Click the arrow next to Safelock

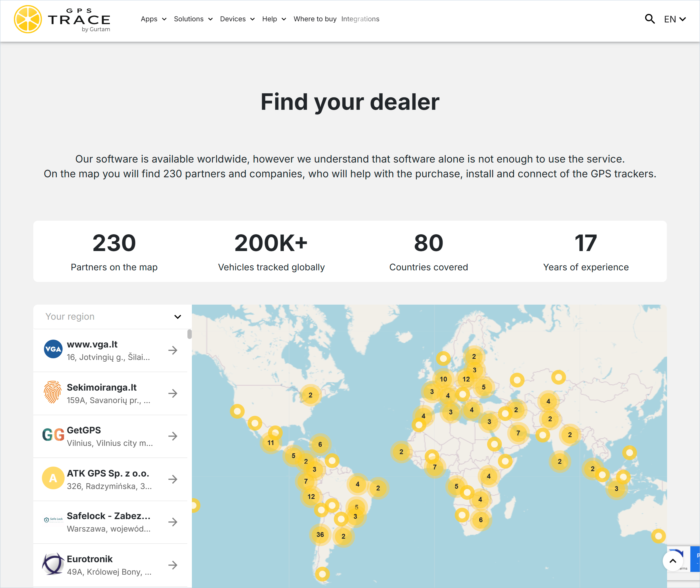tap(173, 522)
